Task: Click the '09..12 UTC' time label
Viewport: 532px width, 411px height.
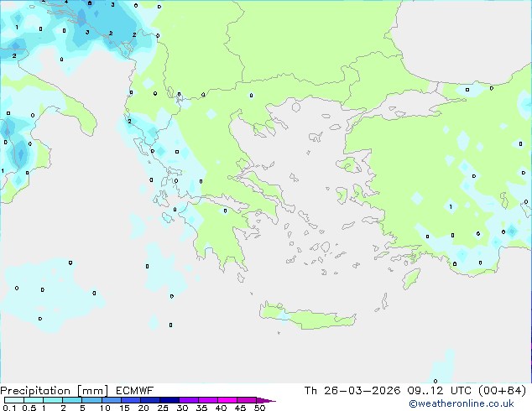Action: 441,391
